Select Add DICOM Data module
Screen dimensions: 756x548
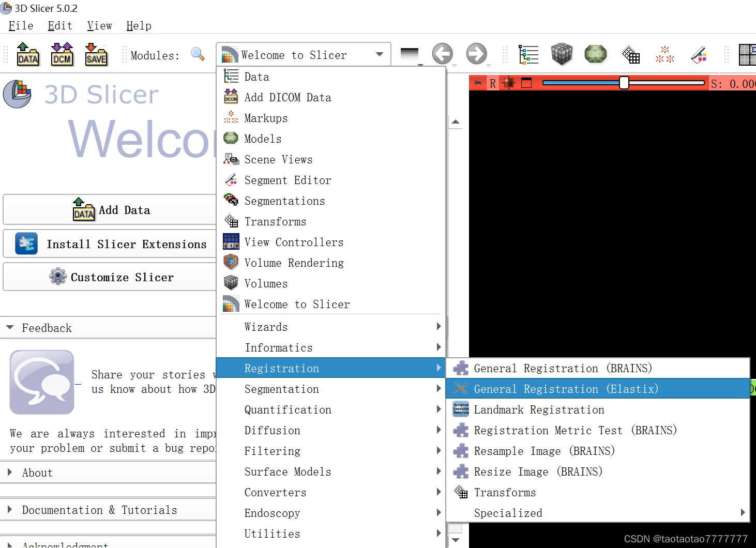(331, 97)
